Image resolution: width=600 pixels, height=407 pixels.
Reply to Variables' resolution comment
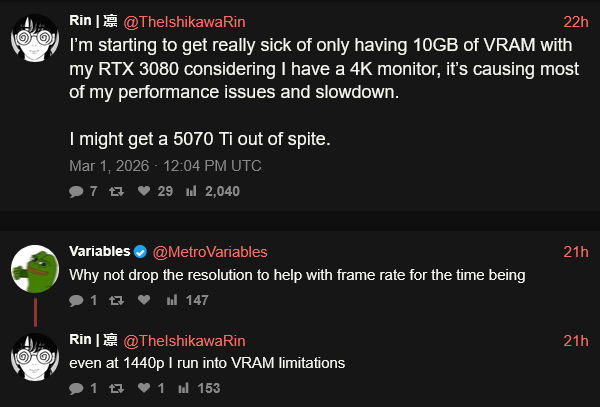point(77,299)
